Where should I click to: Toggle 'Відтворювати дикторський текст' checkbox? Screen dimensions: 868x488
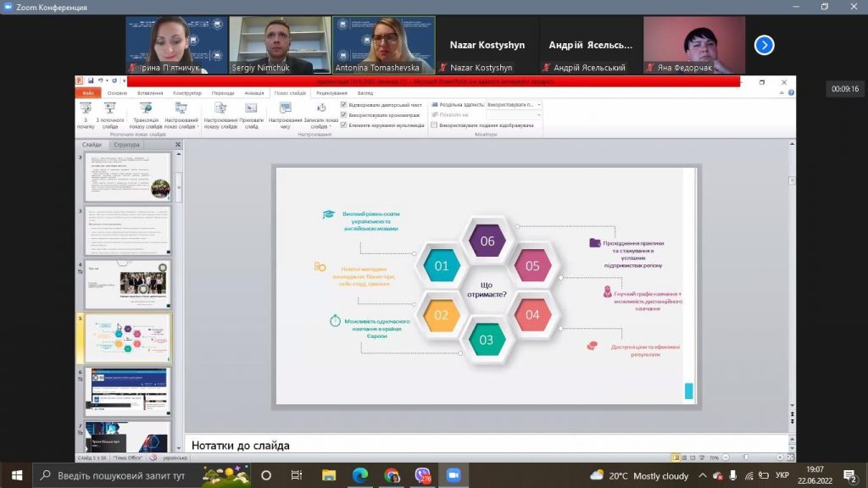344,104
